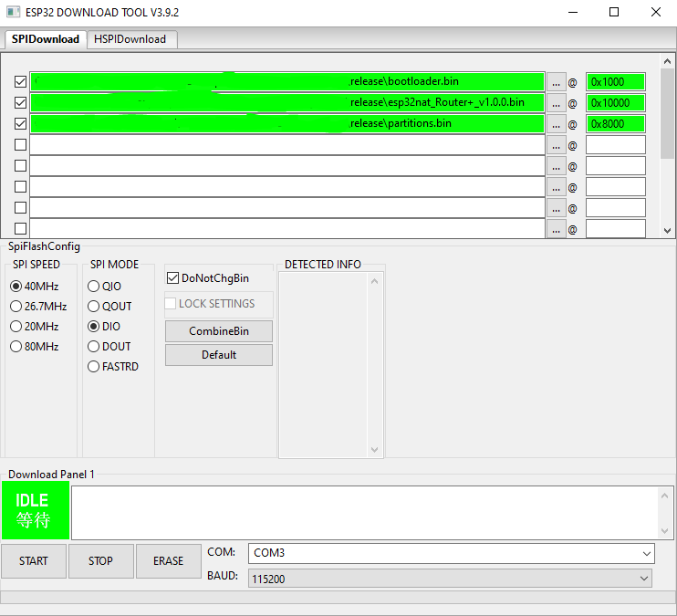Enable the sixth file row checkbox

(20, 186)
